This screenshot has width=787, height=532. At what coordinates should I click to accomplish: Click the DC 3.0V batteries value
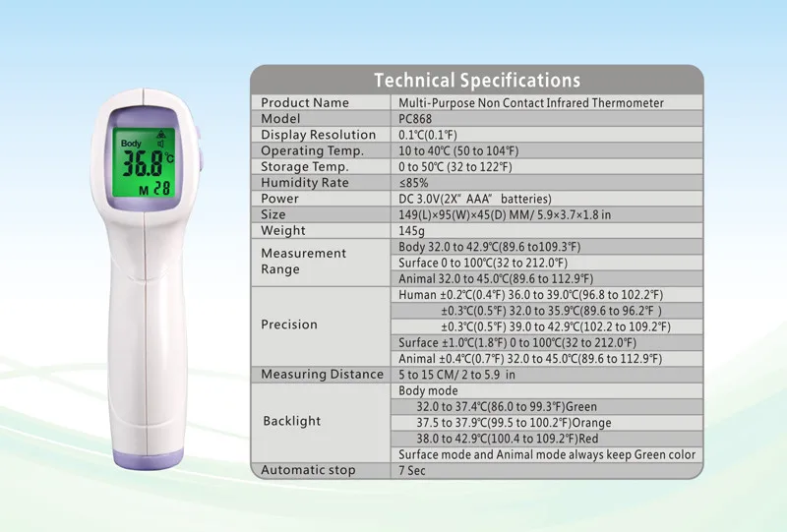point(475,199)
